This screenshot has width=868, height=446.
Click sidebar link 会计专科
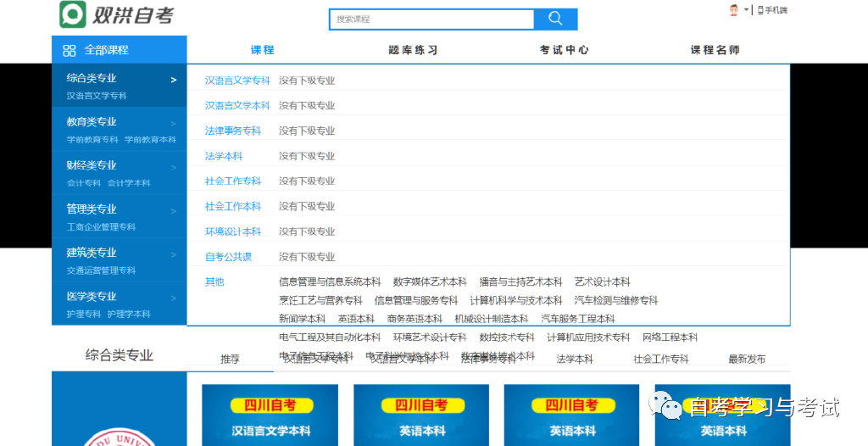click(84, 183)
